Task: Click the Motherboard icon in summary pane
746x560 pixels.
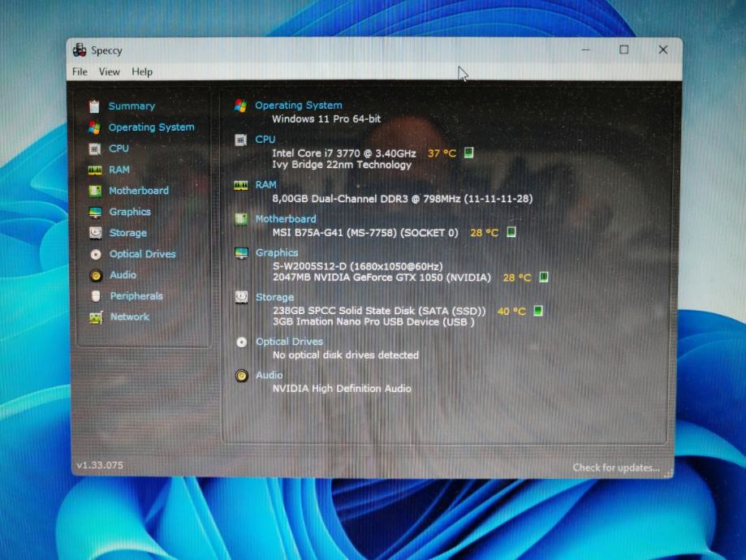Action: 241,219
